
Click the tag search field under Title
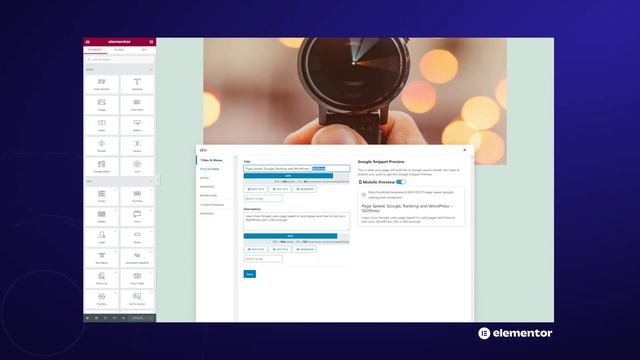263,198
